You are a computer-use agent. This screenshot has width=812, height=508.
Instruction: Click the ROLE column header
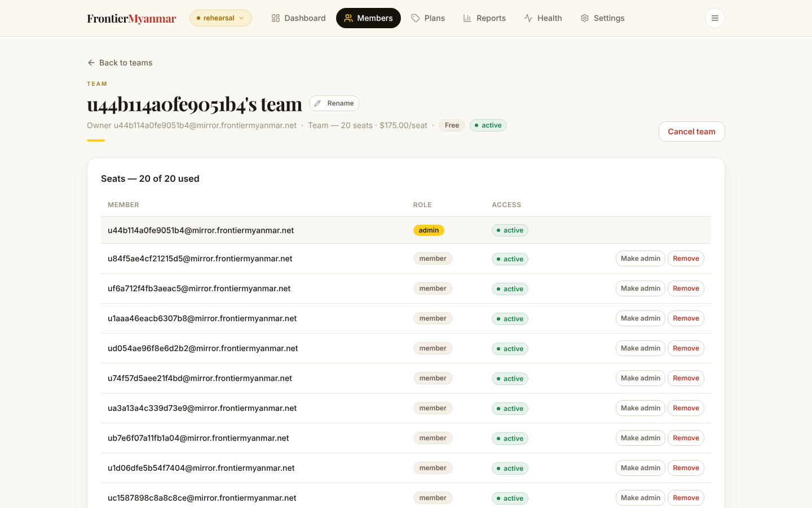[x=422, y=205]
